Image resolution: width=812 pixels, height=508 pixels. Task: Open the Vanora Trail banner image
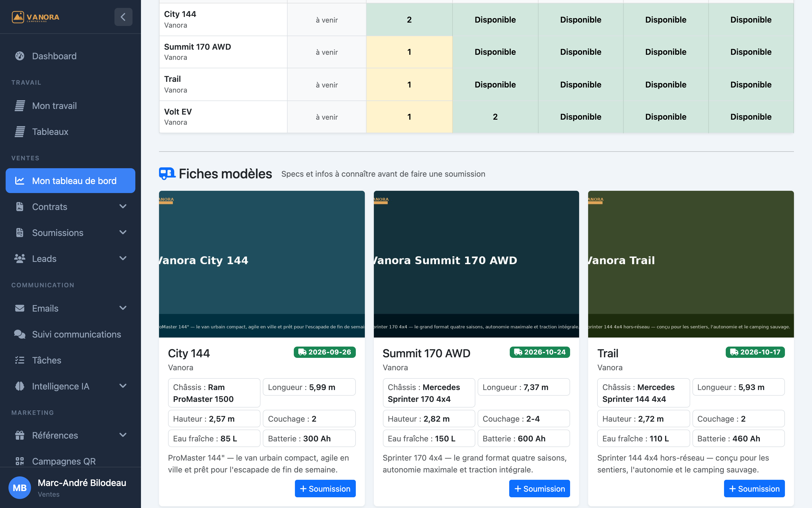point(691,264)
